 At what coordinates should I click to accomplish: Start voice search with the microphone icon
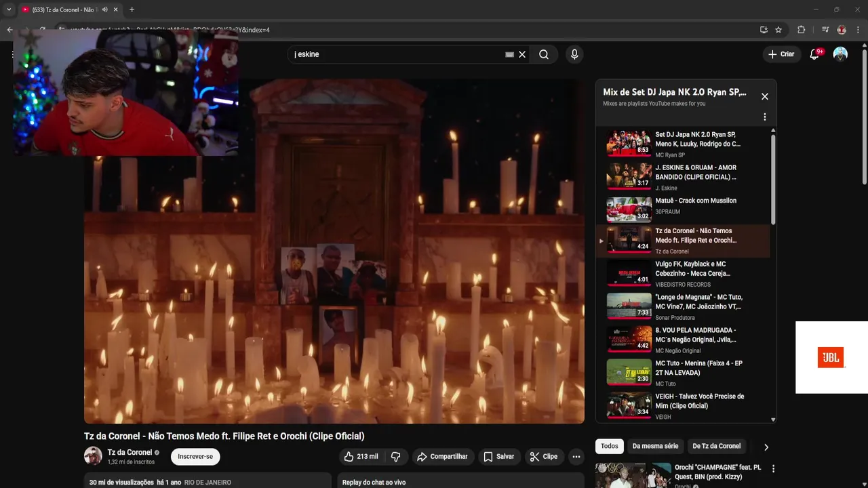tap(574, 54)
